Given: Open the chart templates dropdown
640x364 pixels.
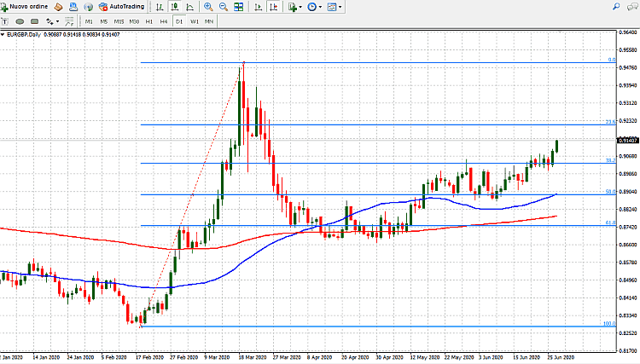Looking at the screenshot, I should tap(335, 6).
